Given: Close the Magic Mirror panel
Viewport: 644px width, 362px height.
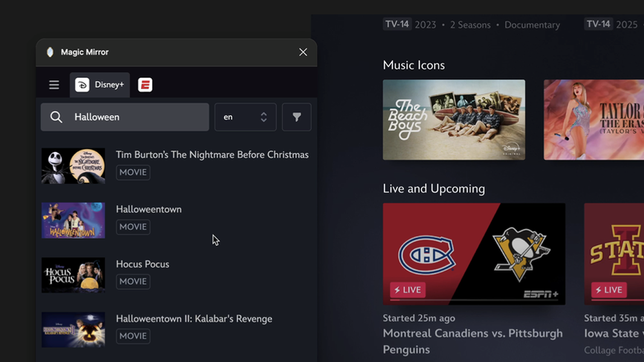Looking at the screenshot, I should (x=303, y=52).
